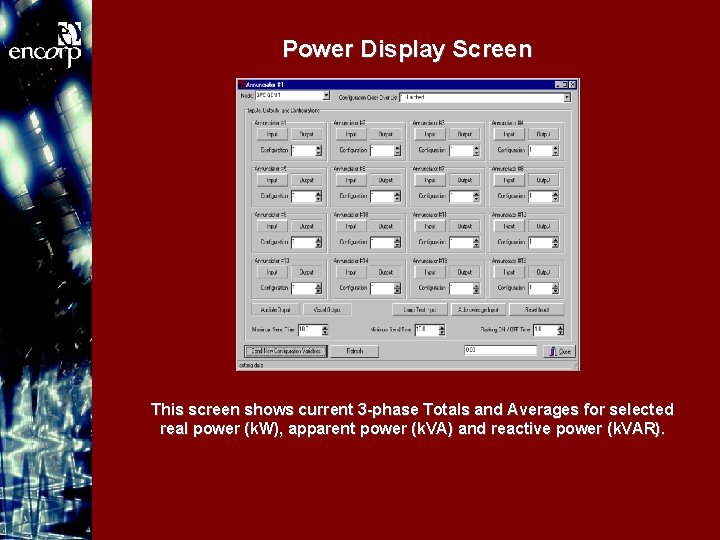Image resolution: width=720 pixels, height=540 pixels.
Task: Adjust the Annunciator #10 Configuration spinner arrows
Action: pyautogui.click(x=398, y=242)
